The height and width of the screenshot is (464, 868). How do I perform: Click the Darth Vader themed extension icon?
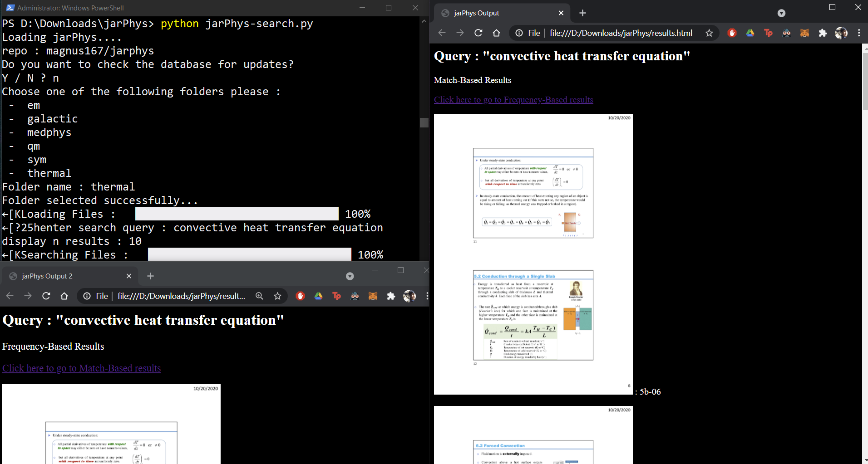(787, 33)
